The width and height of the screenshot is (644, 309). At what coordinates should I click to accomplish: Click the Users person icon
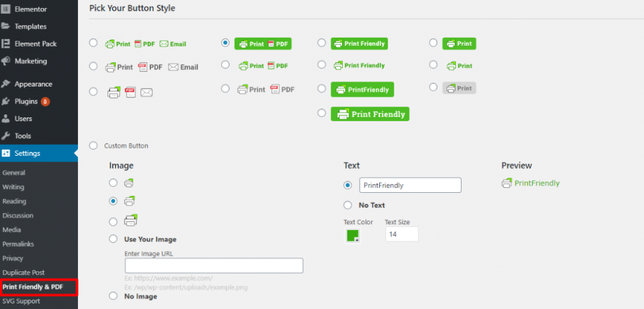(6, 118)
